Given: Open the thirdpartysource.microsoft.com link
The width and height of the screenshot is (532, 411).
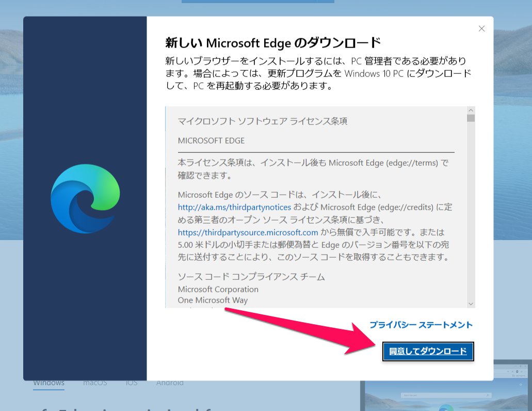Looking at the screenshot, I should coord(249,232).
